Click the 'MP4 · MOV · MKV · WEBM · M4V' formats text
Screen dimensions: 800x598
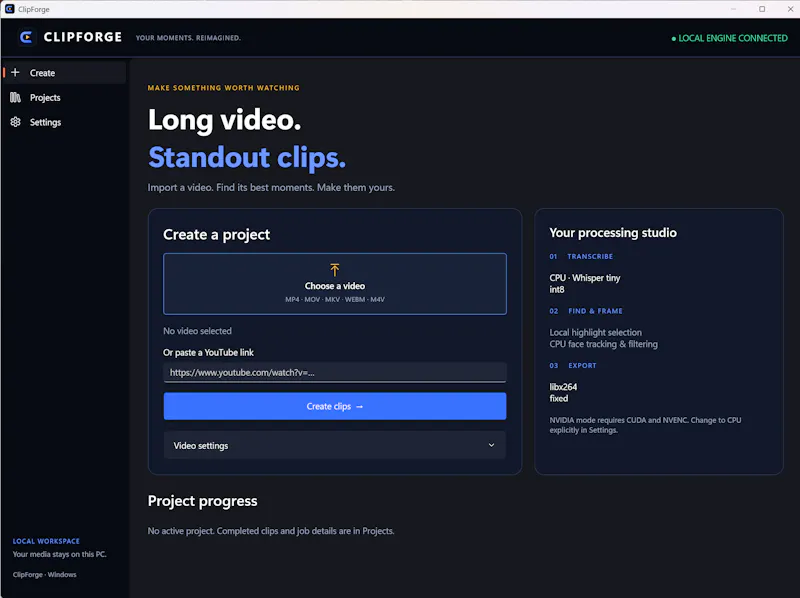tap(335, 300)
